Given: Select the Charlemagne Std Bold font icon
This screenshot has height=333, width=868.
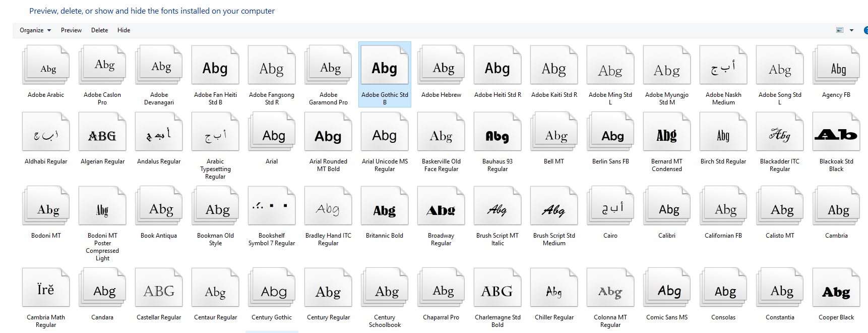Looking at the screenshot, I should pos(498,288).
